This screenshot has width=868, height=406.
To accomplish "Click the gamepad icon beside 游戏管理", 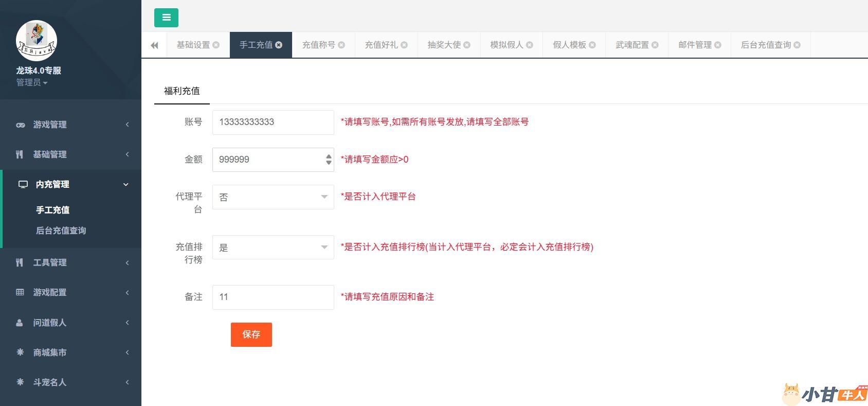I will [x=20, y=125].
